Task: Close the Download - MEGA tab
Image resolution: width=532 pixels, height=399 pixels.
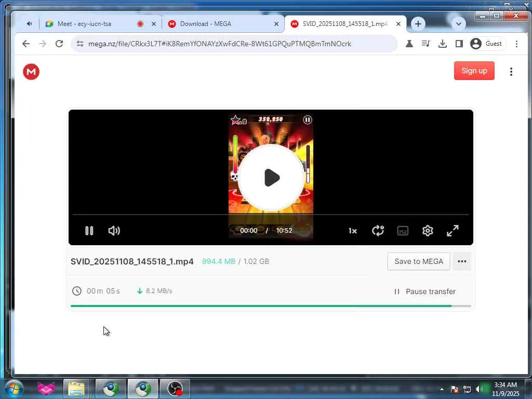Action: point(276,24)
